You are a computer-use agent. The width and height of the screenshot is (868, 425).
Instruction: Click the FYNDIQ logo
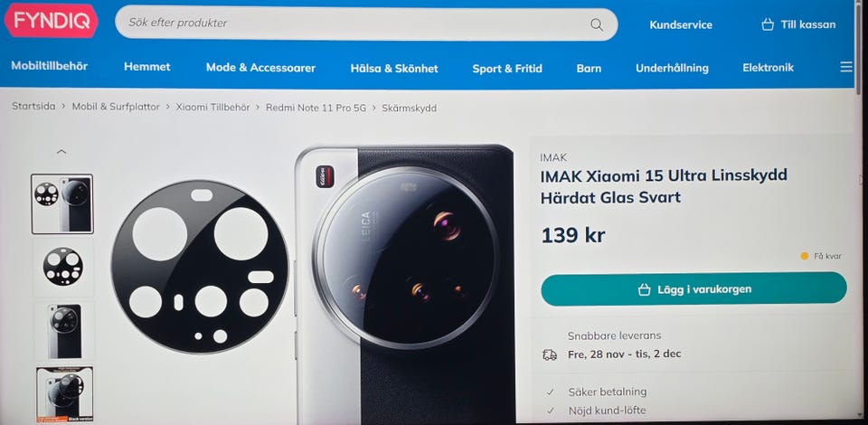point(51,21)
